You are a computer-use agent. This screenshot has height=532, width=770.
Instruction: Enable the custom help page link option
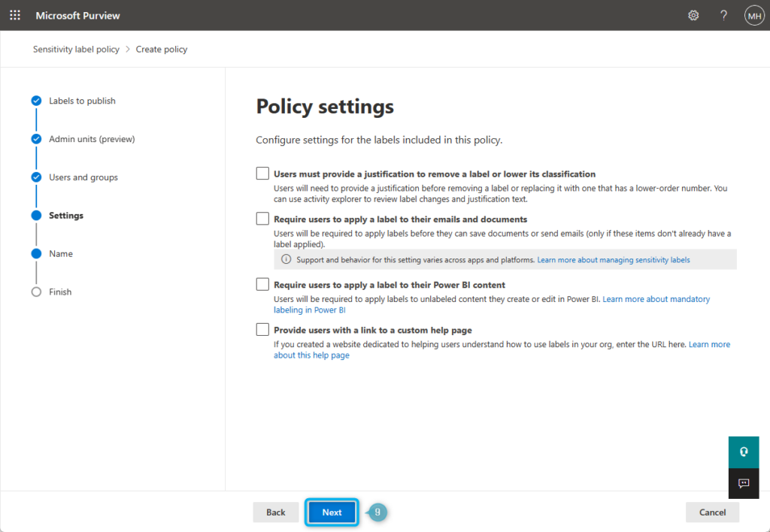pyautogui.click(x=262, y=329)
